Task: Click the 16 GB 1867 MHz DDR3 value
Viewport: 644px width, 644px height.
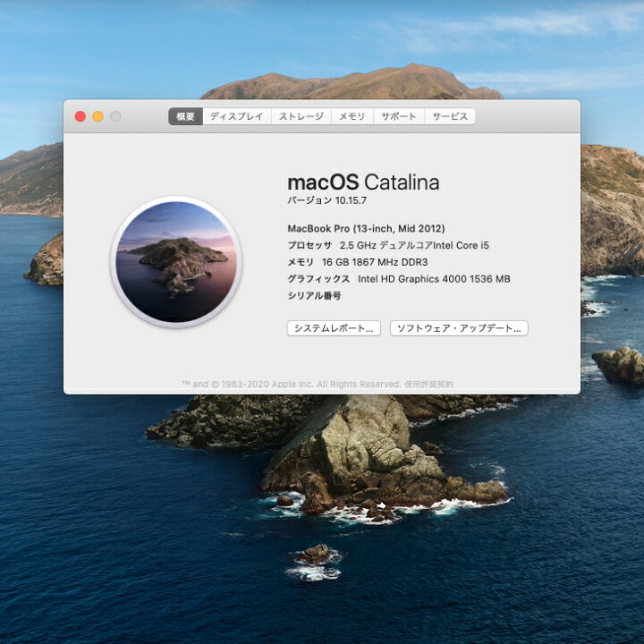Action: (x=375, y=262)
